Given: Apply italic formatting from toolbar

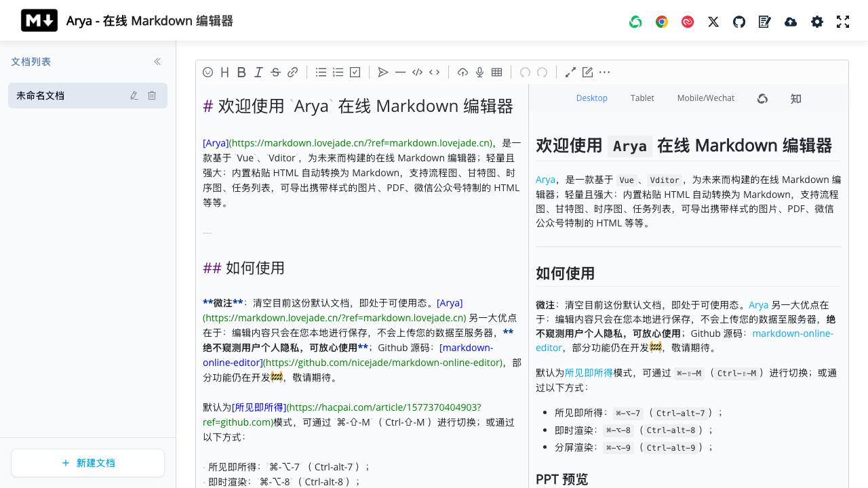Looking at the screenshot, I should click(258, 72).
